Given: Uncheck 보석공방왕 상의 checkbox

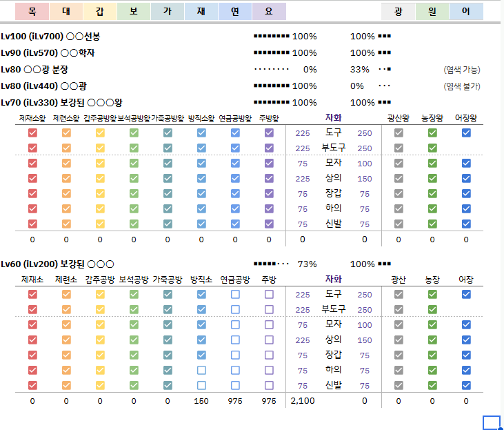Looking at the screenshot, I should (x=134, y=178).
